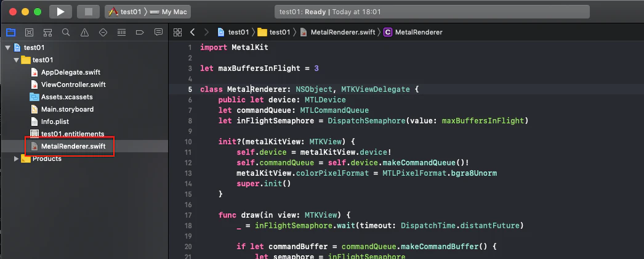Click "init?" initializer on line 10
The image size is (644, 259).
coord(230,142)
